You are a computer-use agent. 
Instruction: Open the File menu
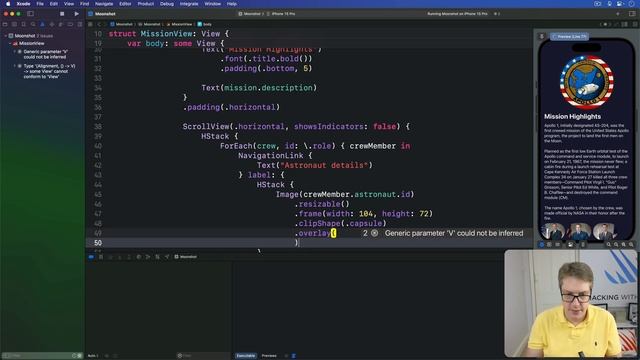tap(40, 4)
